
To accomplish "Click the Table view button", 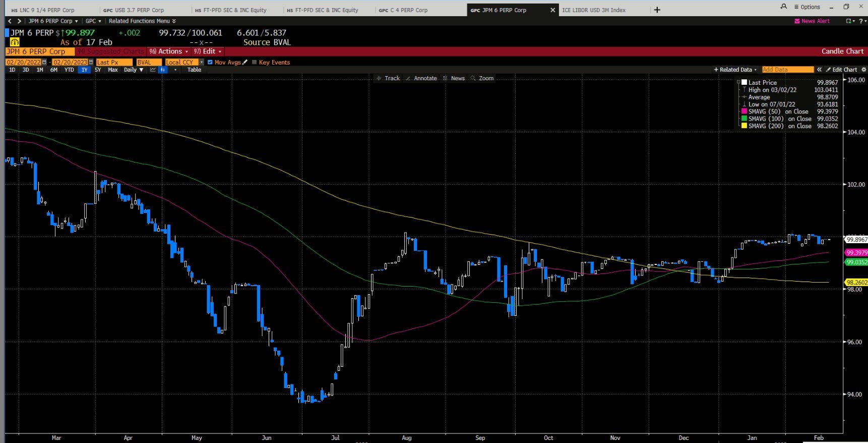I will [195, 70].
